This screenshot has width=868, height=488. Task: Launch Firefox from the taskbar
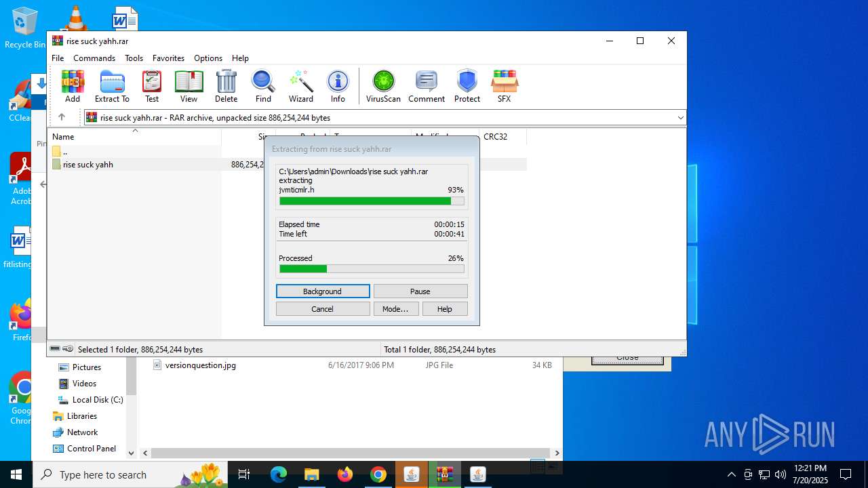pos(345,474)
